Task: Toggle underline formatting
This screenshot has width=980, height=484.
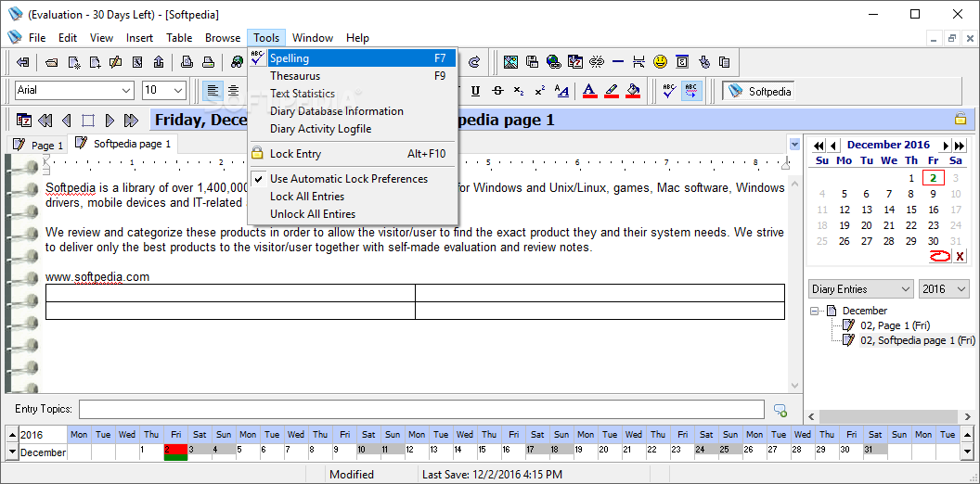Action: click(x=476, y=91)
